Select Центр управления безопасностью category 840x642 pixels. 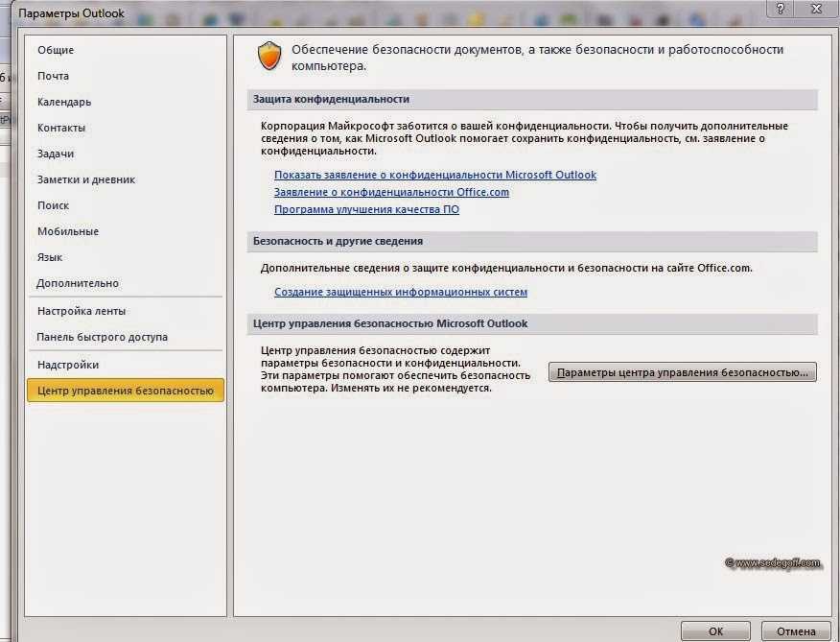coord(125,391)
